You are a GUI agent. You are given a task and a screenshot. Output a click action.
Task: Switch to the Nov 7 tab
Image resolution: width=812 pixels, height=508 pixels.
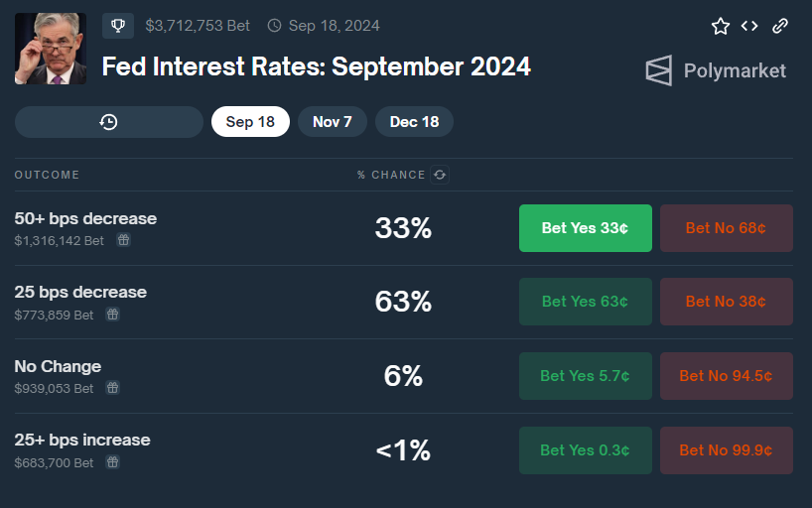click(x=333, y=122)
